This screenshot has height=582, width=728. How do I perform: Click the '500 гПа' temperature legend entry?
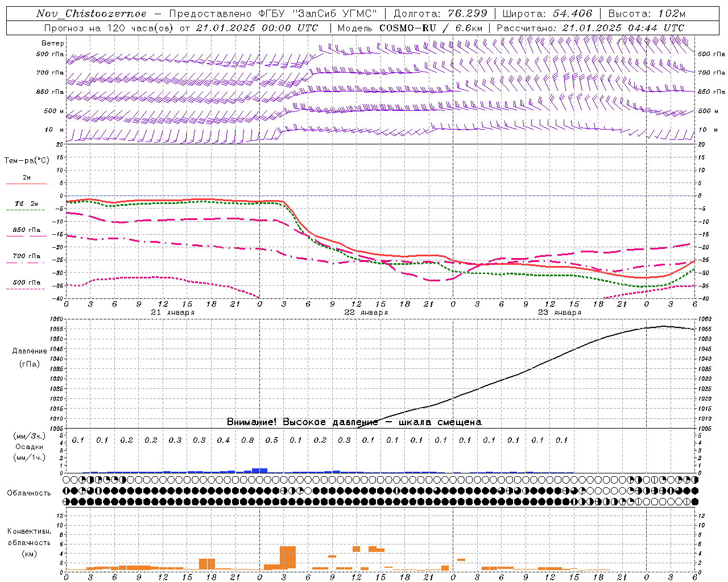(x=27, y=282)
